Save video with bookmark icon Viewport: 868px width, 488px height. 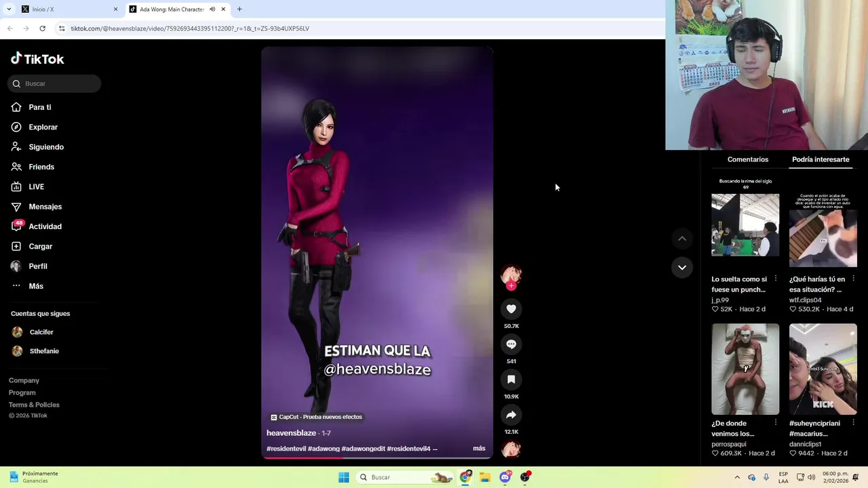511,380
